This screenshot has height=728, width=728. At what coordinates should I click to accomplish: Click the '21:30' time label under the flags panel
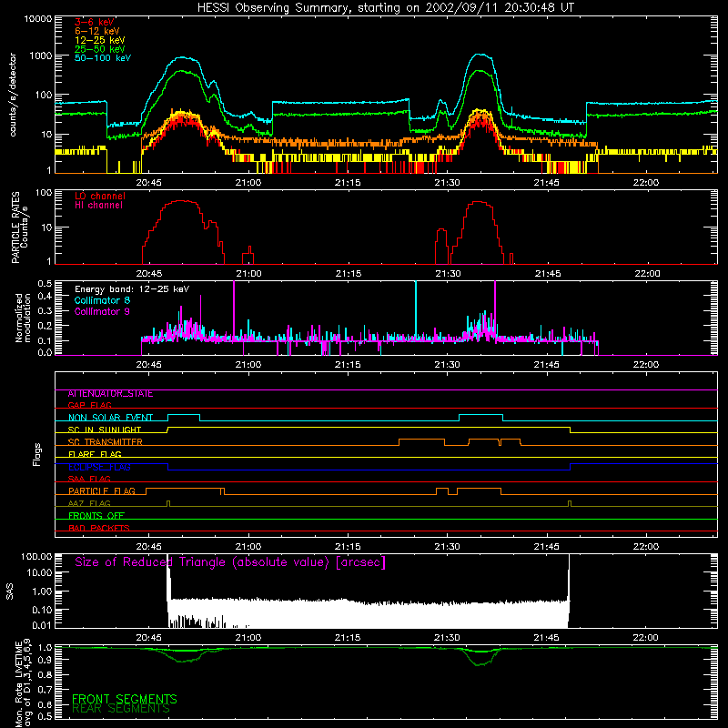pyautogui.click(x=447, y=547)
